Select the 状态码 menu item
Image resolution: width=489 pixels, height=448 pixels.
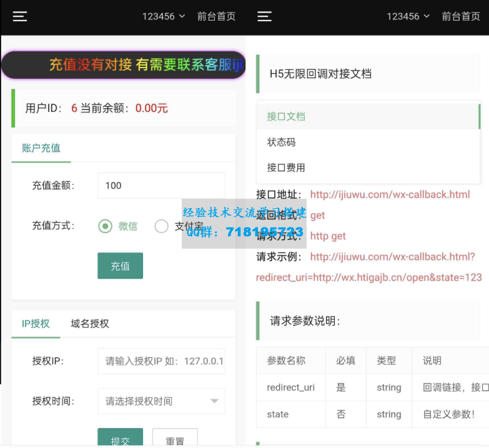click(x=368, y=142)
